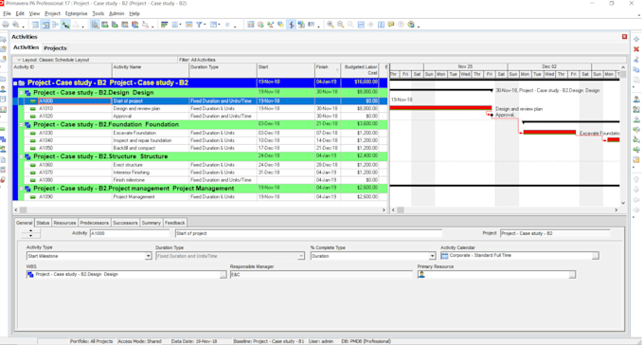Switch to Activity Network view
Viewport: 644px width, 345px height.
point(56,25)
